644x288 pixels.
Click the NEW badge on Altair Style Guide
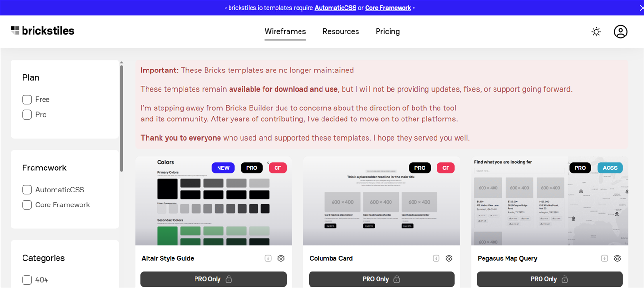[x=223, y=168]
